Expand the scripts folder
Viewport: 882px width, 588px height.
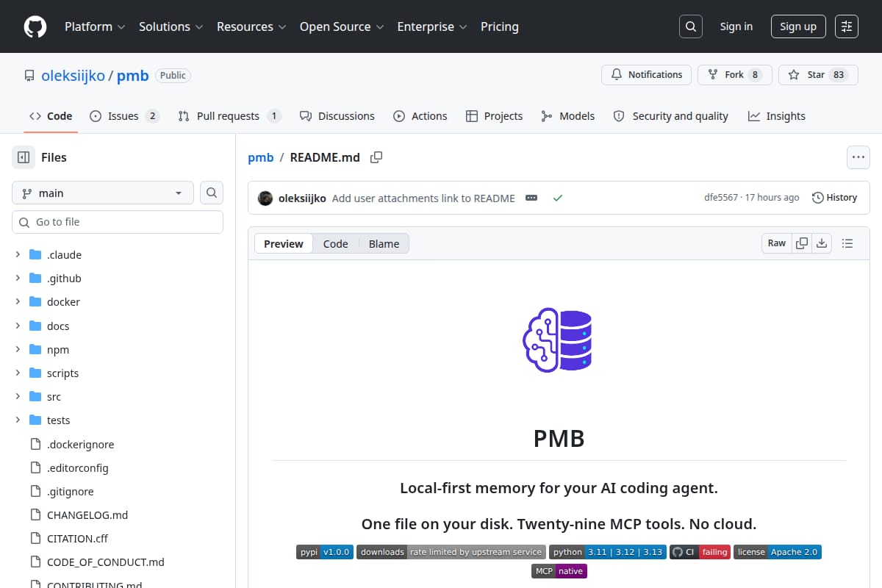(x=18, y=373)
